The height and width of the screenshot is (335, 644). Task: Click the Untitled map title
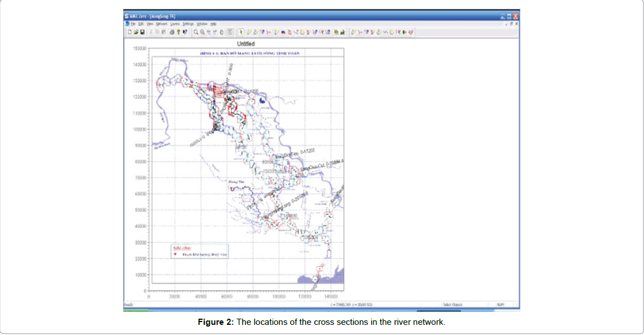pyautogui.click(x=246, y=43)
